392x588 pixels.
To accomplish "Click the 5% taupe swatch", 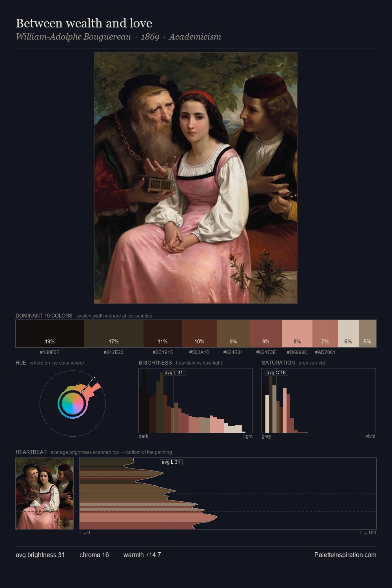I will (367, 334).
